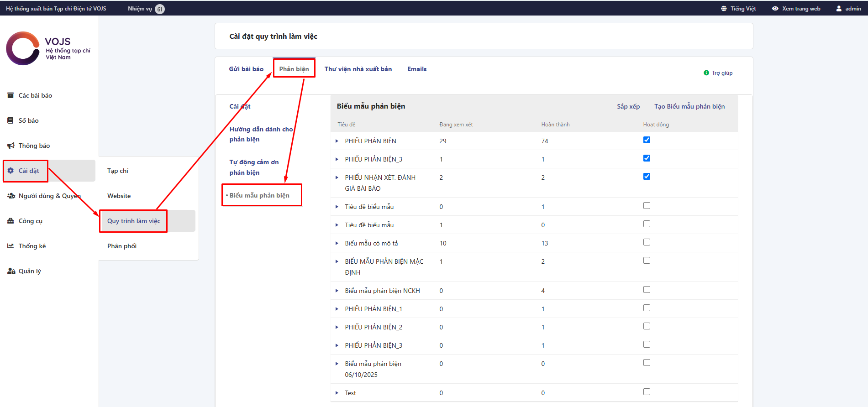
Task: Click the book icon beside Số báo
Action: (11, 120)
